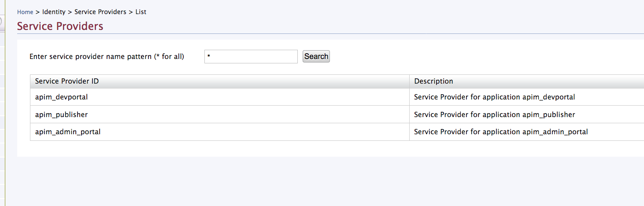The height and width of the screenshot is (206, 644).
Task: Click the Service Provider ID column header
Action: coord(220,81)
